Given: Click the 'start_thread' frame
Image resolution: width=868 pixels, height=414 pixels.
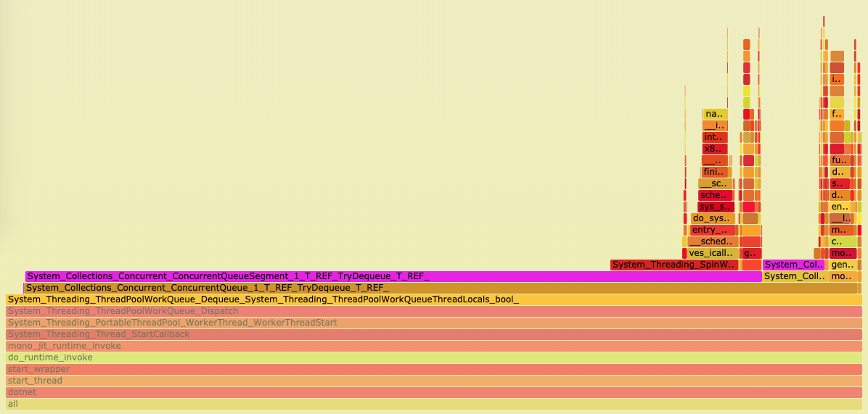Looking at the screenshot, I should click(x=433, y=381).
